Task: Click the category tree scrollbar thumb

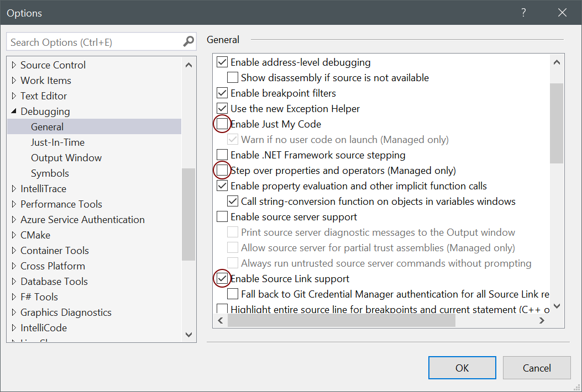Action: (188, 214)
